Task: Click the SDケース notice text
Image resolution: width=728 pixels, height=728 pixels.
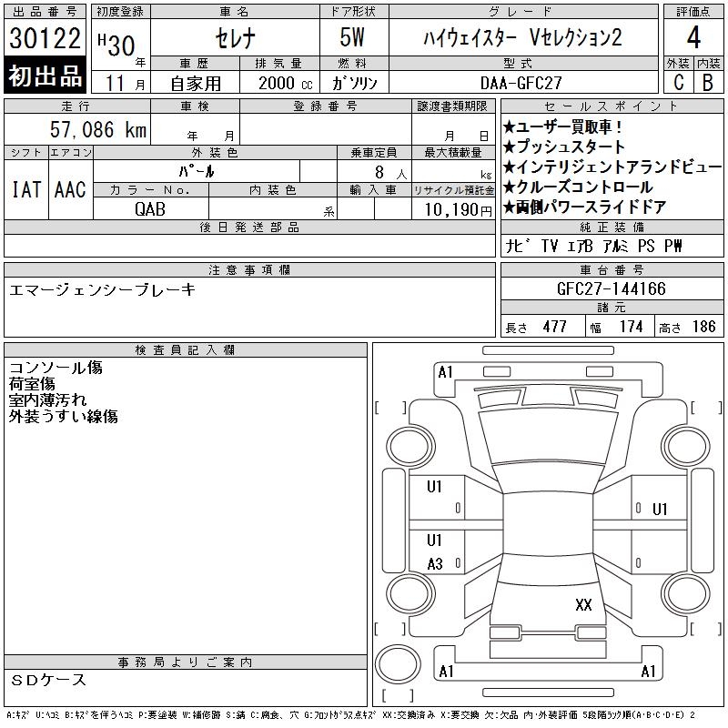Action: (48, 680)
